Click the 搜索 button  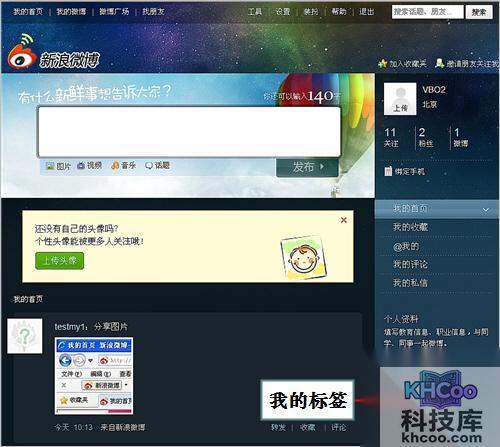click(479, 12)
